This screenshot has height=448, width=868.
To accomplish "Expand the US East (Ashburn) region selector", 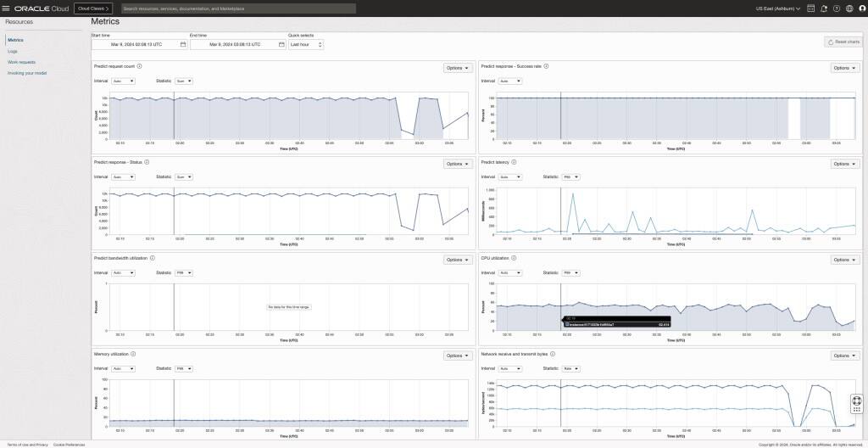I will coord(778,8).
